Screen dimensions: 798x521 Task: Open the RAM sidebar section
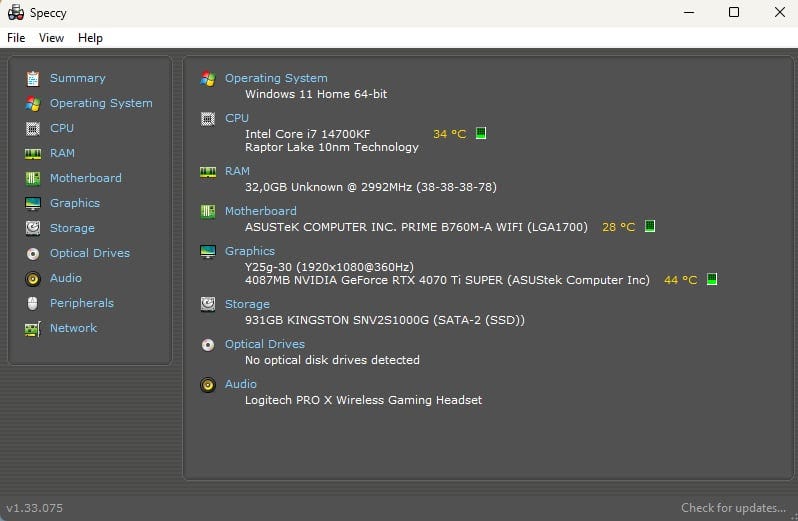62,153
